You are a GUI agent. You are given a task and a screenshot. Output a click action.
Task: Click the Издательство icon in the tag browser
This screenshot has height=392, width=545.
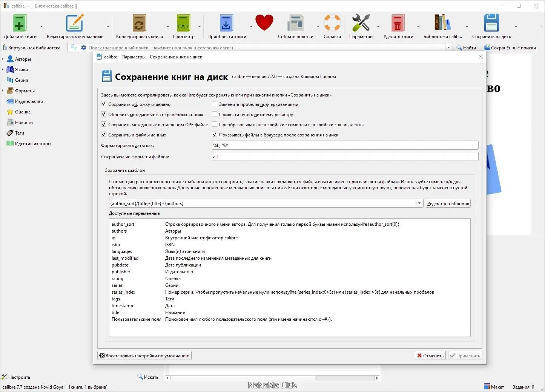[10, 101]
